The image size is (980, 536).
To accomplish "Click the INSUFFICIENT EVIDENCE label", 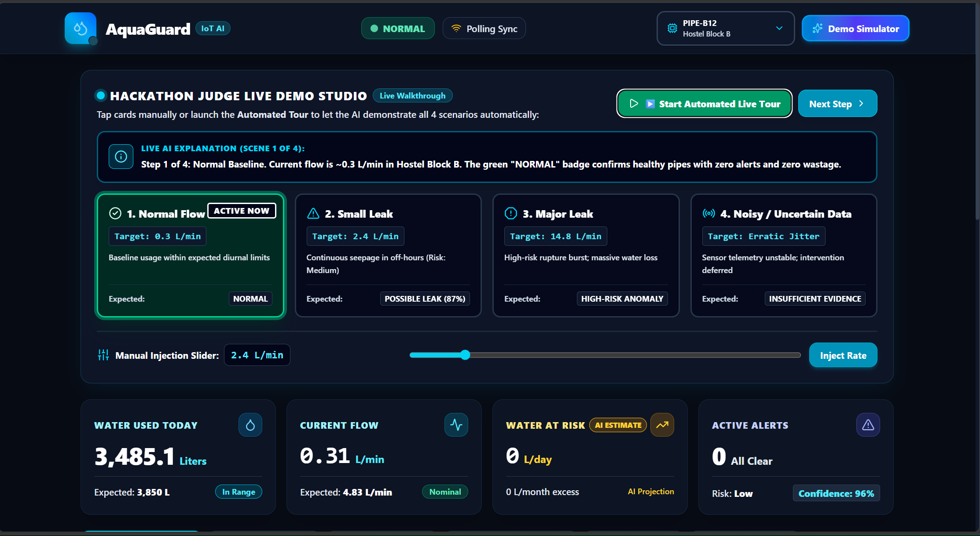I will coord(815,299).
